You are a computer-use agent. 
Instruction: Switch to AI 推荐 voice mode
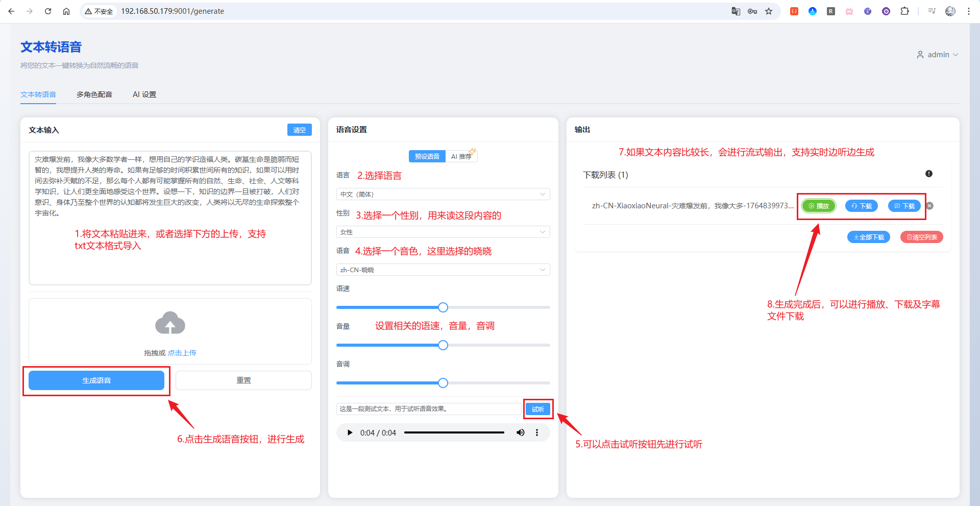pos(461,156)
